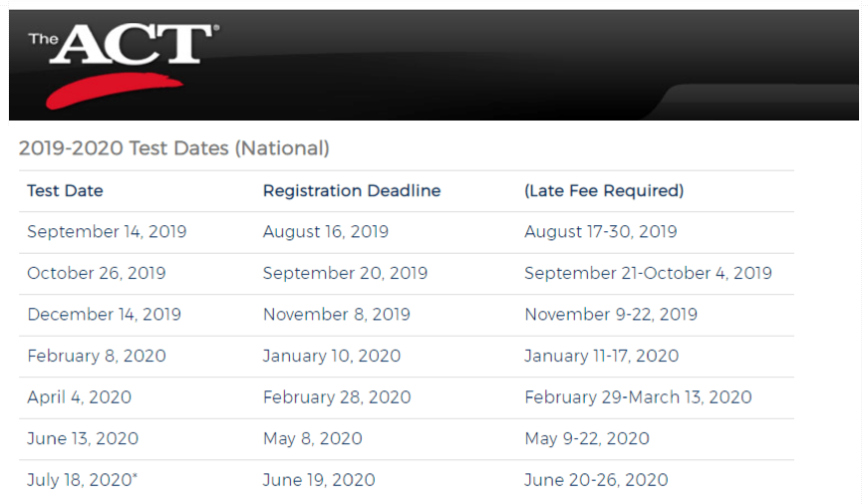Click the (Late Fee Required) column header

coord(604,191)
